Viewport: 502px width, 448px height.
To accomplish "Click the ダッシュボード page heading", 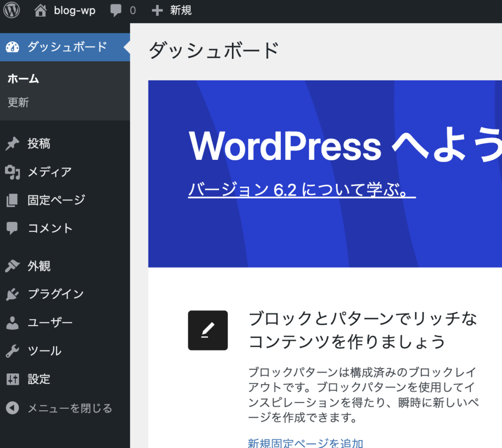I will click(x=214, y=50).
